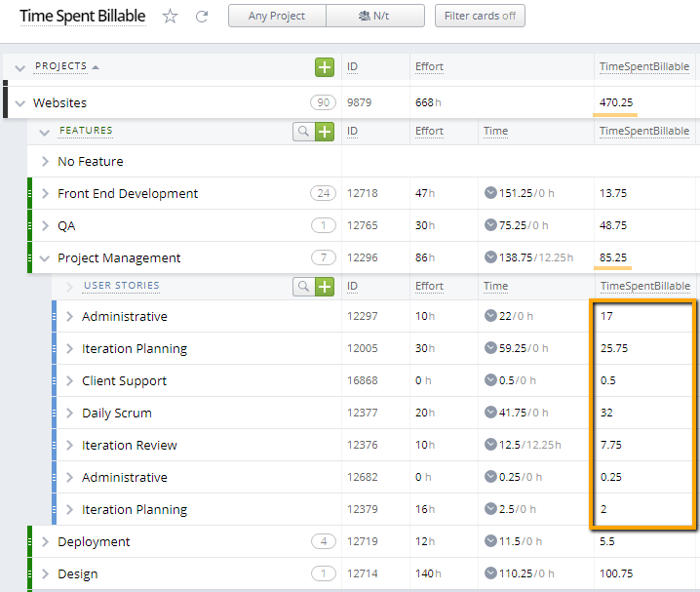This screenshot has width=700, height=592.
Task: Open time details icon for Design
Action: 490,573
